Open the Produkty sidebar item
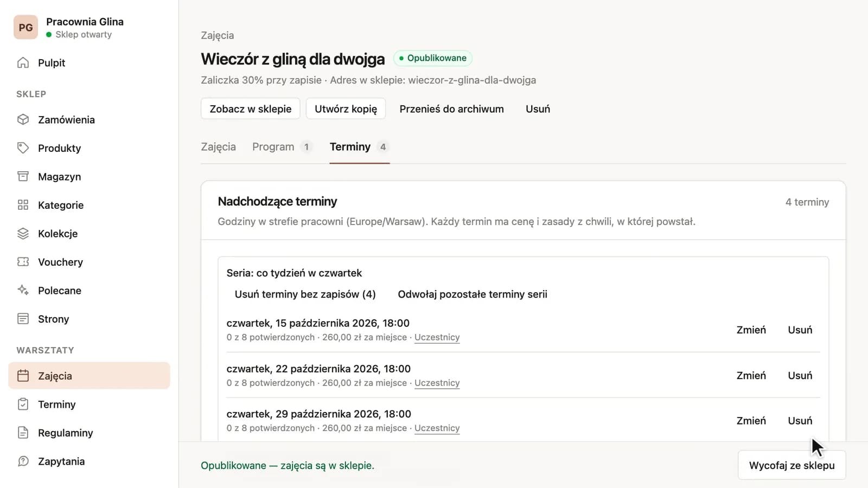This screenshot has height=488, width=868. click(89, 148)
